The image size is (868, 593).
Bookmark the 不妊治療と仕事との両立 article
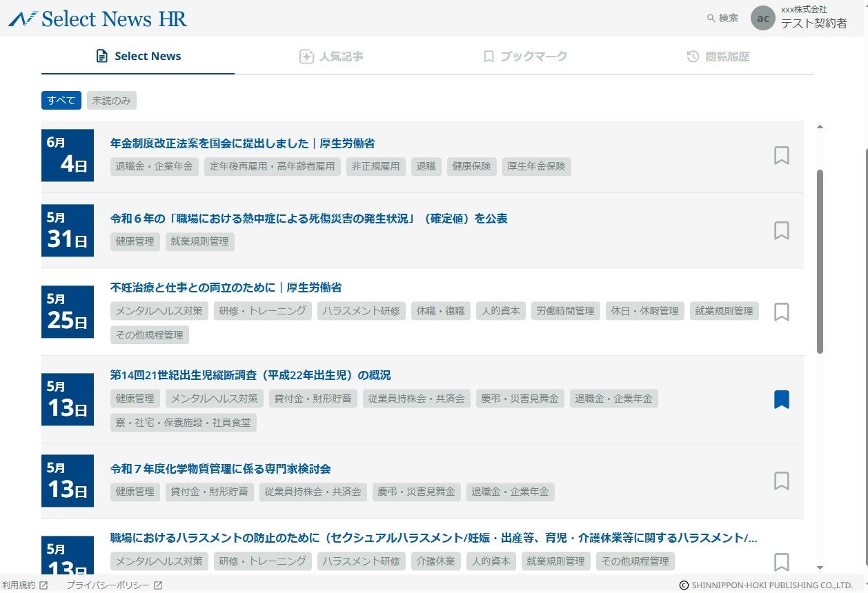pos(781,312)
